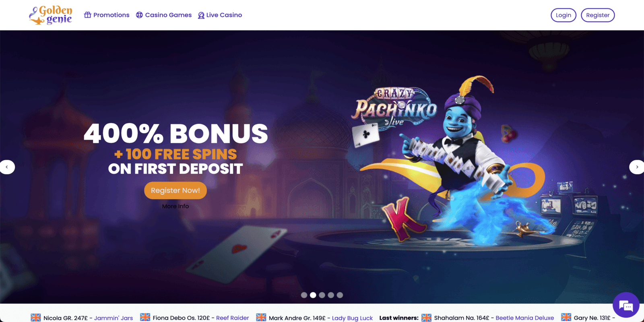The height and width of the screenshot is (322, 644).
Task: Click the UK flag beside Shahalam Na.
Action: [x=426, y=318]
